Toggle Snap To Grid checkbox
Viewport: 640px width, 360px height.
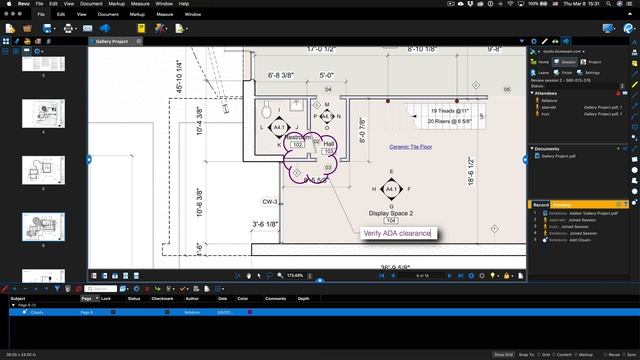tap(539, 355)
